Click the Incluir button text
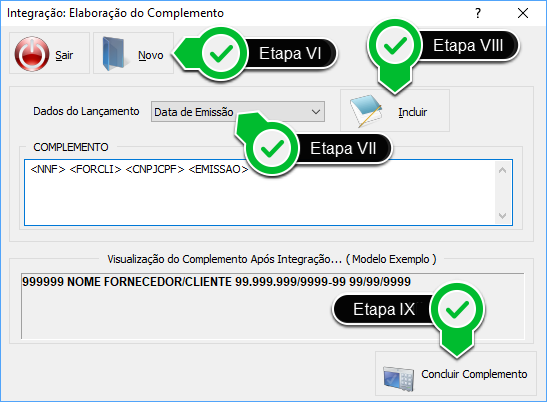Viewport: 547px width, 402px height. tap(413, 112)
